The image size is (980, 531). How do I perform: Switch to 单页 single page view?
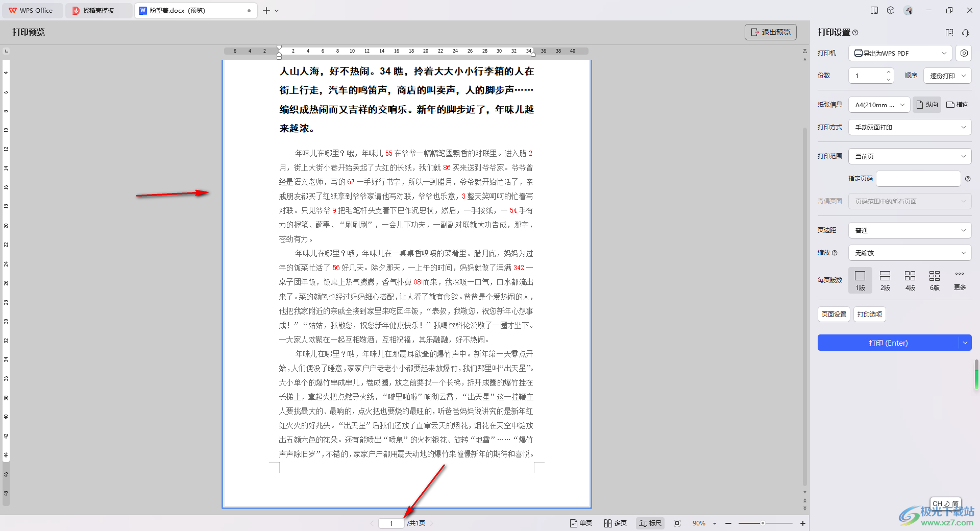click(581, 523)
